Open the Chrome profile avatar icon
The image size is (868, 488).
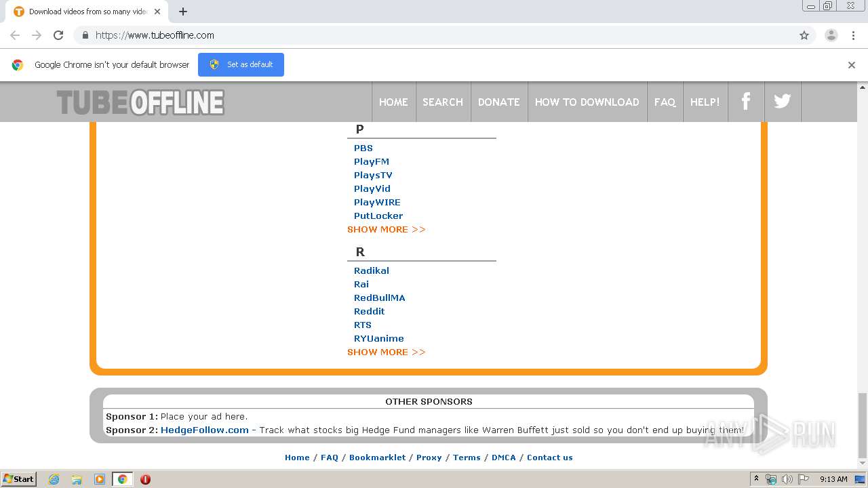click(831, 35)
